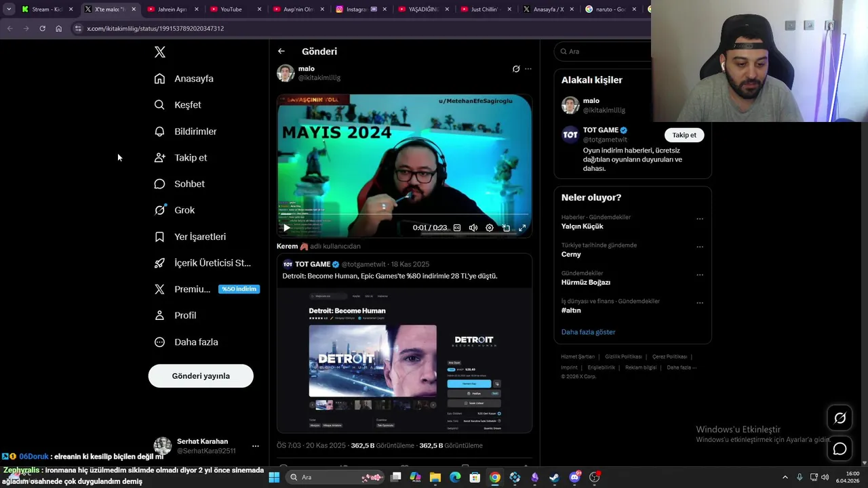This screenshot has height=488, width=868.
Task: Click the browser address bar
Action: 359,28
